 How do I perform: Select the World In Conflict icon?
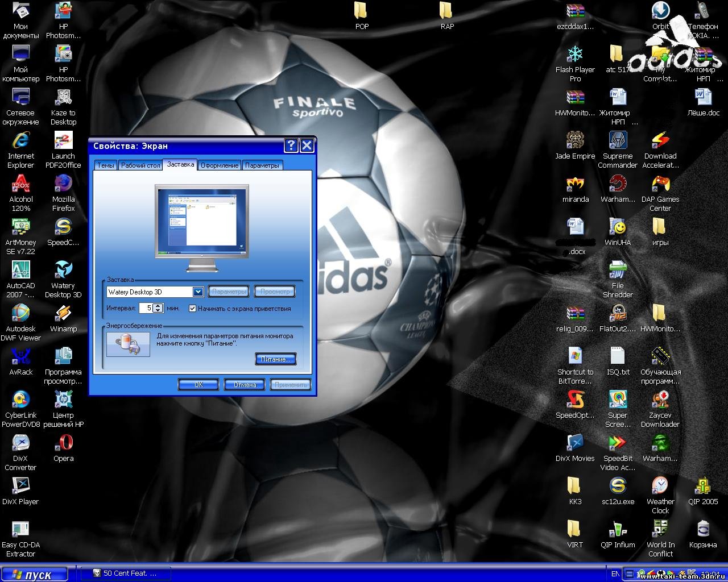pyautogui.click(x=660, y=539)
